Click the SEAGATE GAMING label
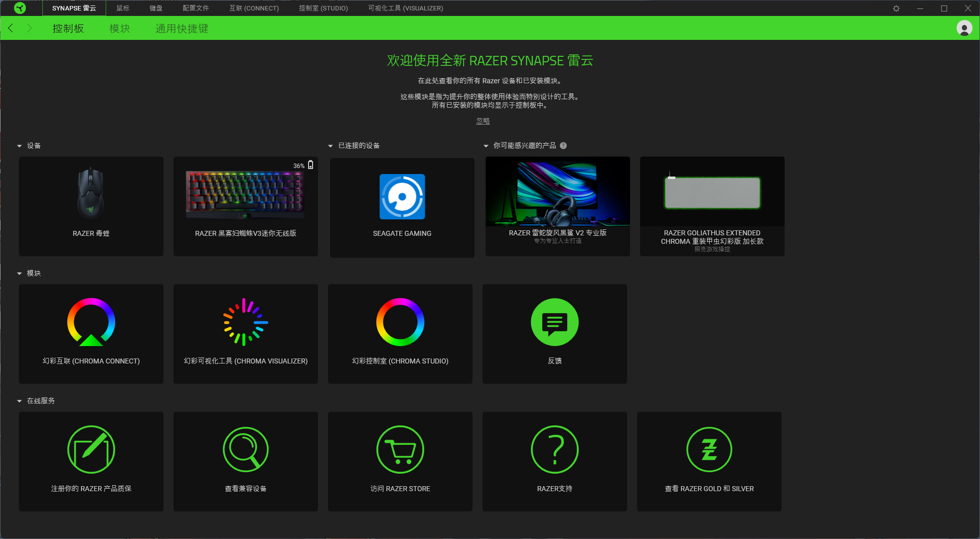This screenshot has height=539, width=980. point(402,233)
